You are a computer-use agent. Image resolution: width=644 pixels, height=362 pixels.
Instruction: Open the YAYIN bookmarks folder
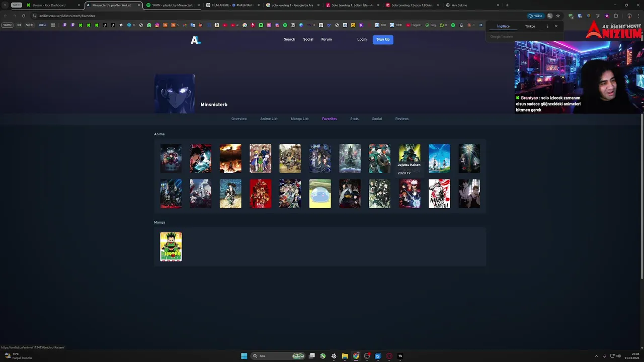(7, 25)
